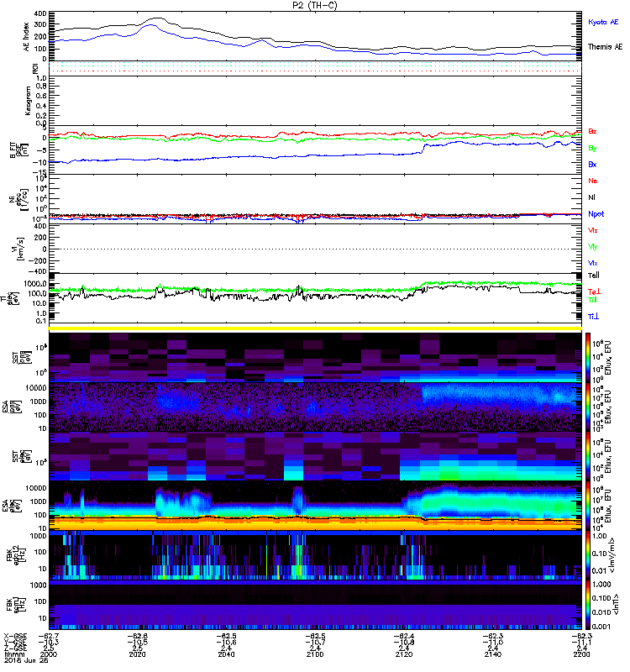Screen dimensions: 630x672
Task: Select the blue Npot legend label
Action: [596, 214]
